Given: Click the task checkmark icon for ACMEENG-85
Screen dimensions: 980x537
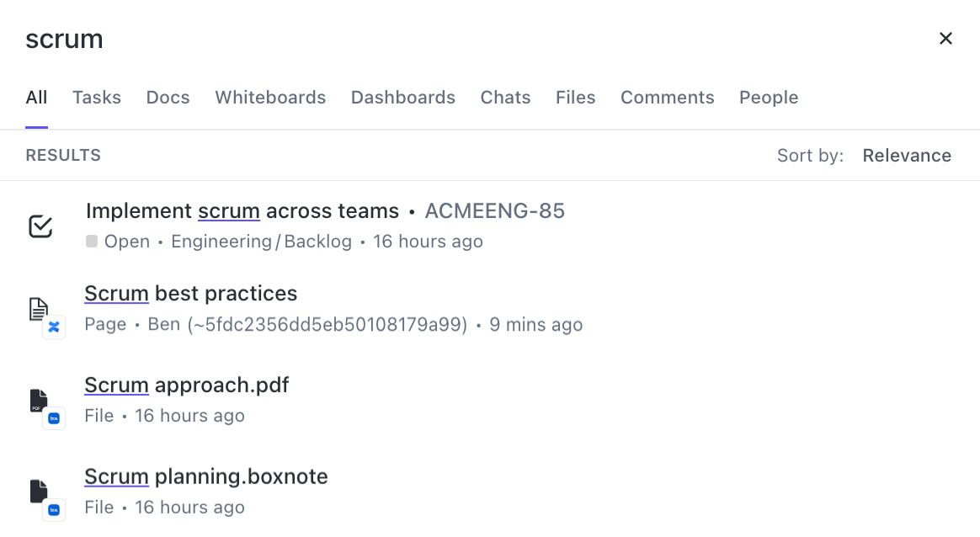Looking at the screenshot, I should click(40, 226).
